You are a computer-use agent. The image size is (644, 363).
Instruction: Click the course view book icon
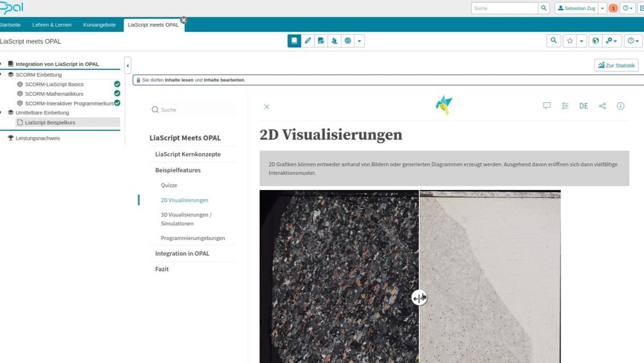coord(294,41)
